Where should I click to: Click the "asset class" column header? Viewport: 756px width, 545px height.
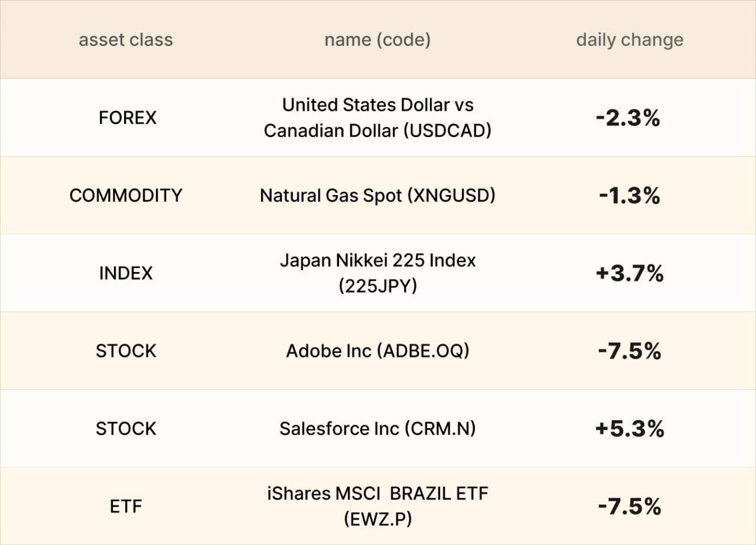pos(126,40)
